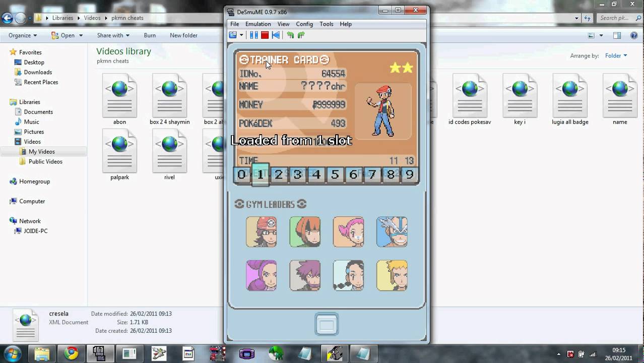Select Public Videos in navigation pane

tap(45, 162)
